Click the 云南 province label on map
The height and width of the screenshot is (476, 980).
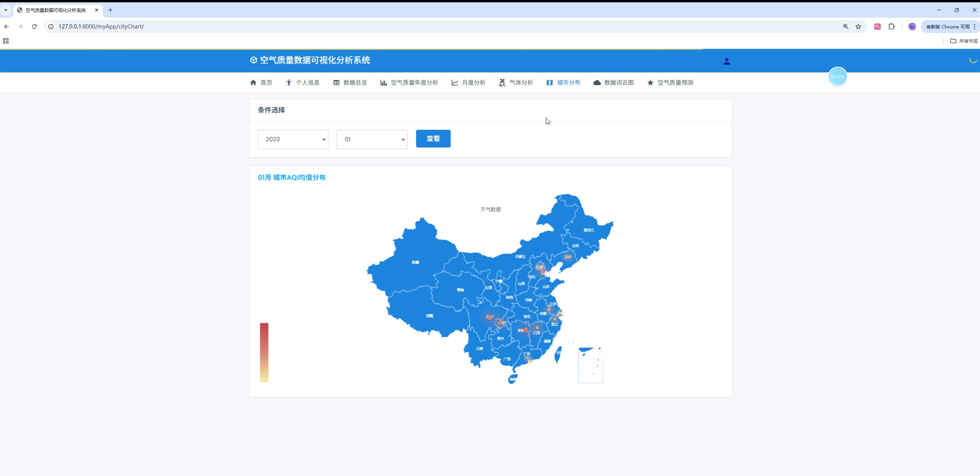[479, 349]
